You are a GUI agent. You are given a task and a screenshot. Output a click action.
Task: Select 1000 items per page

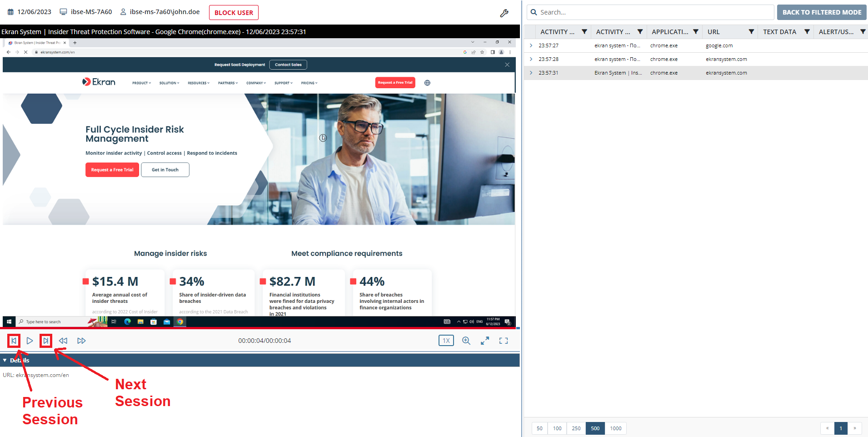click(x=616, y=428)
